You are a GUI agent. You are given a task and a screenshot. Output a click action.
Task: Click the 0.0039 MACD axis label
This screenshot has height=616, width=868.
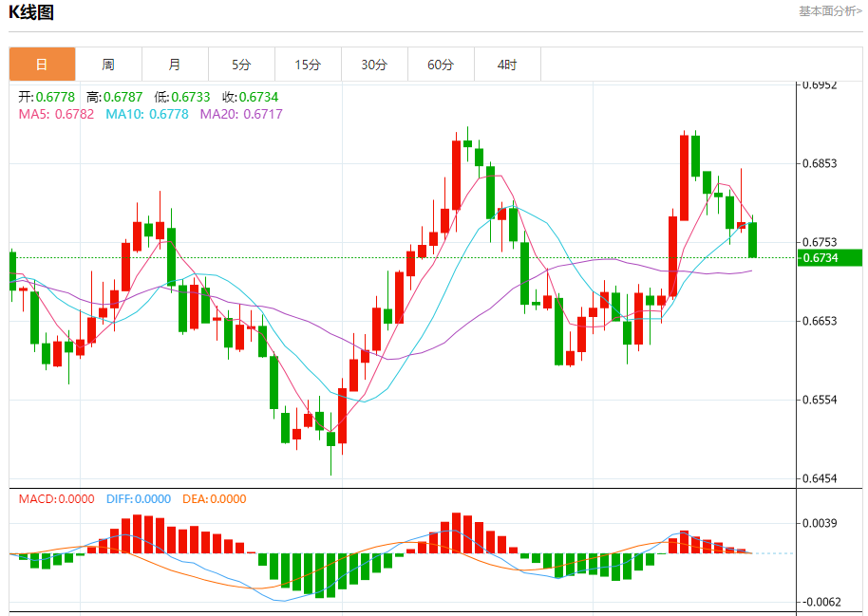point(820,523)
